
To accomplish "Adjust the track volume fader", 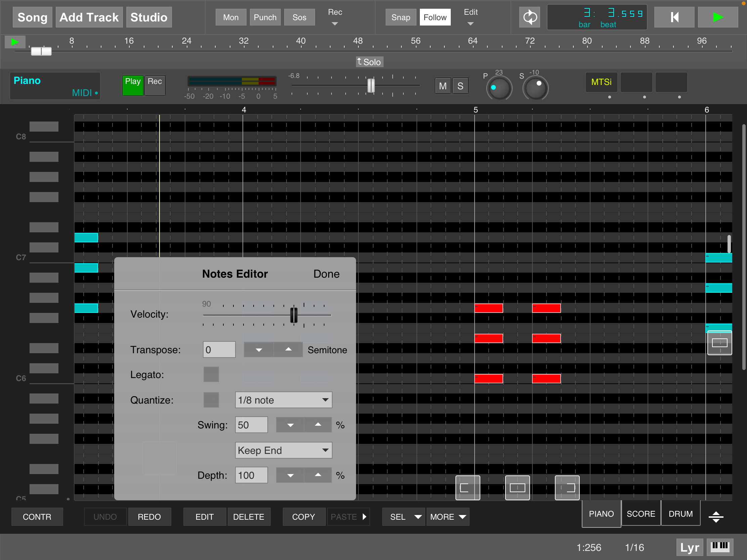I will 371,85.
